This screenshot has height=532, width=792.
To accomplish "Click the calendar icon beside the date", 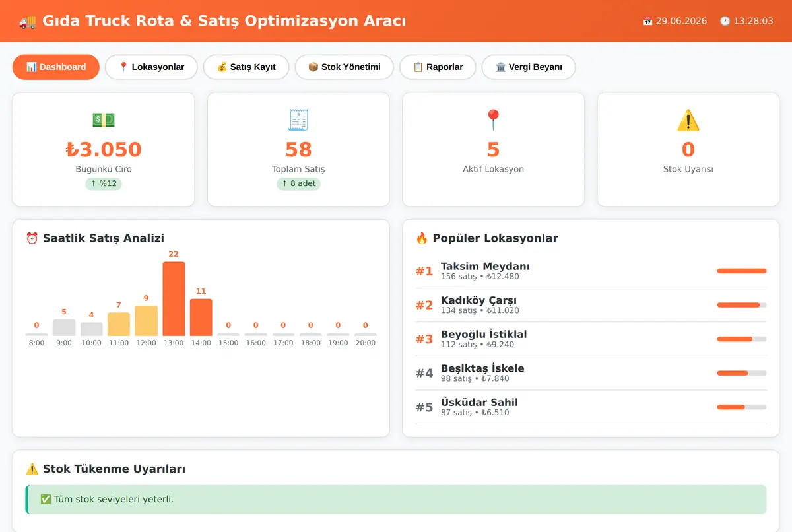I will [647, 21].
